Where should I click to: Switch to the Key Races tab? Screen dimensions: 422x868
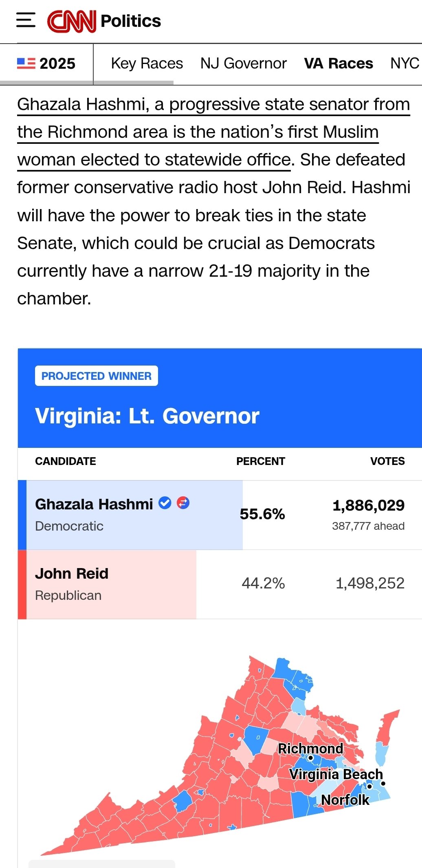(x=147, y=64)
